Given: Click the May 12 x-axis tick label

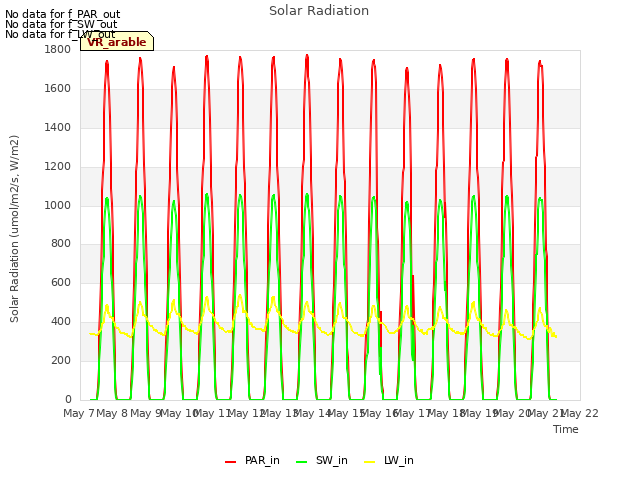Looking at the screenshot, I should [x=247, y=413].
